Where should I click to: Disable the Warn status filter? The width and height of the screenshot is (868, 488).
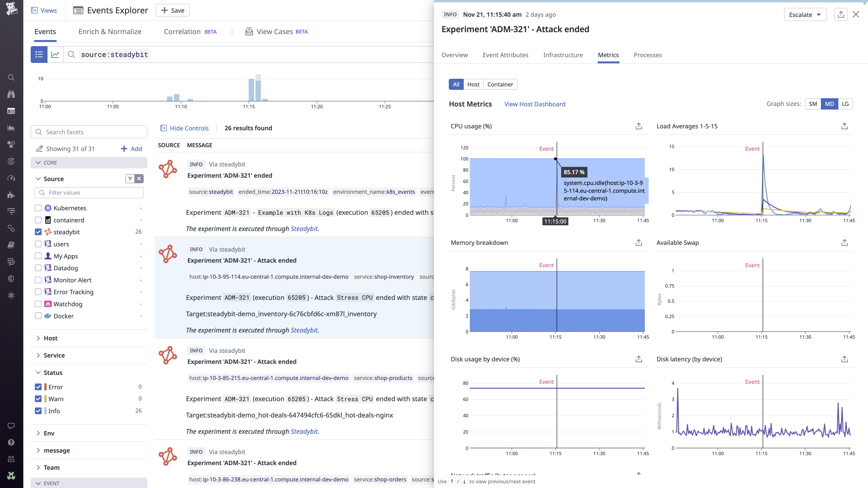coord(38,399)
